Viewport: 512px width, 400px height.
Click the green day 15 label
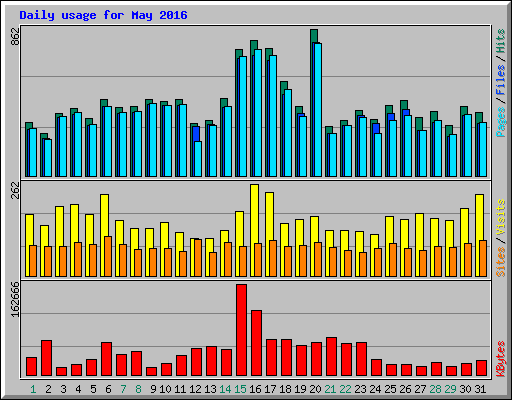pyautogui.click(x=240, y=389)
